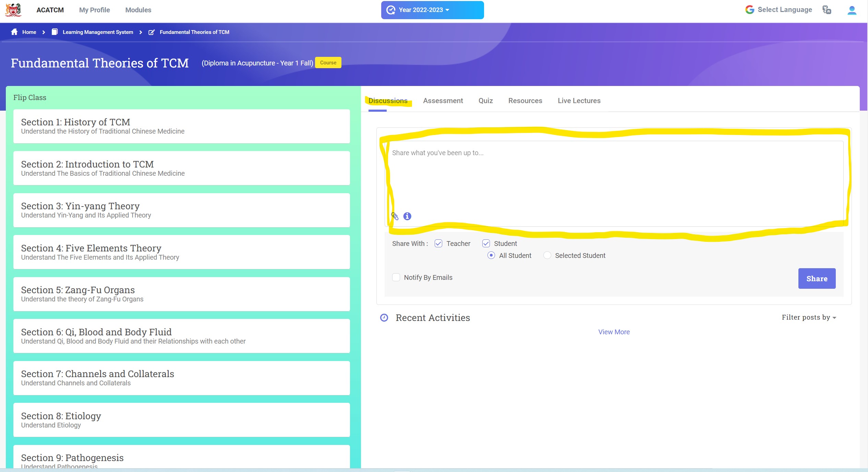Click the edit icon before Fundamental Theories breadcrumb
The width and height of the screenshot is (868, 472).
pos(151,32)
